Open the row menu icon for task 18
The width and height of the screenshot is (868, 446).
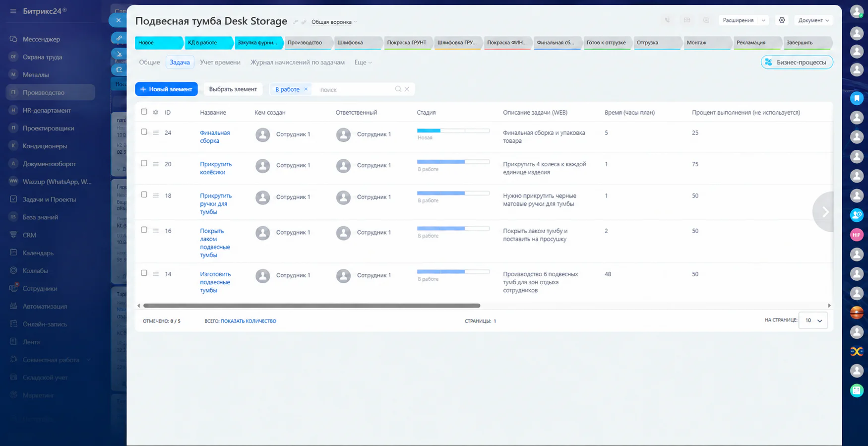coord(156,196)
